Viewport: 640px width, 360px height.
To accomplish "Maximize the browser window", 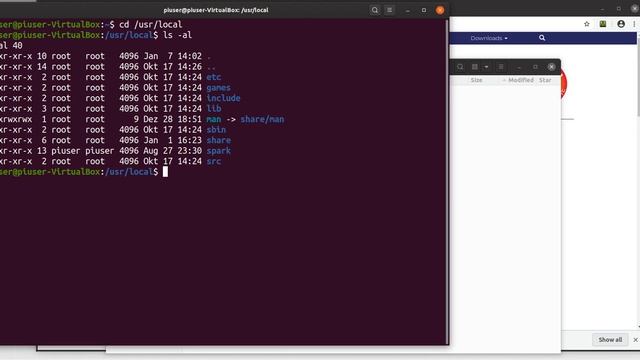I will [x=619, y=9].
